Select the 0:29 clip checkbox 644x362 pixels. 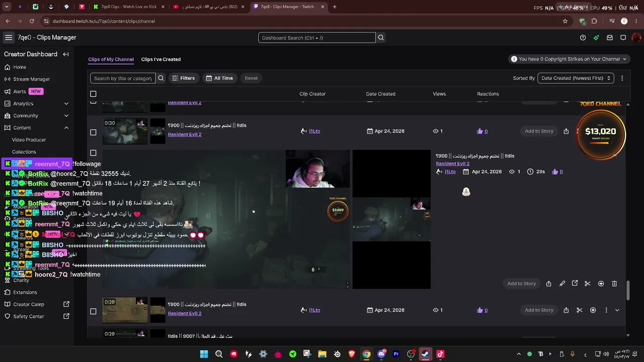pyautogui.click(x=93, y=311)
